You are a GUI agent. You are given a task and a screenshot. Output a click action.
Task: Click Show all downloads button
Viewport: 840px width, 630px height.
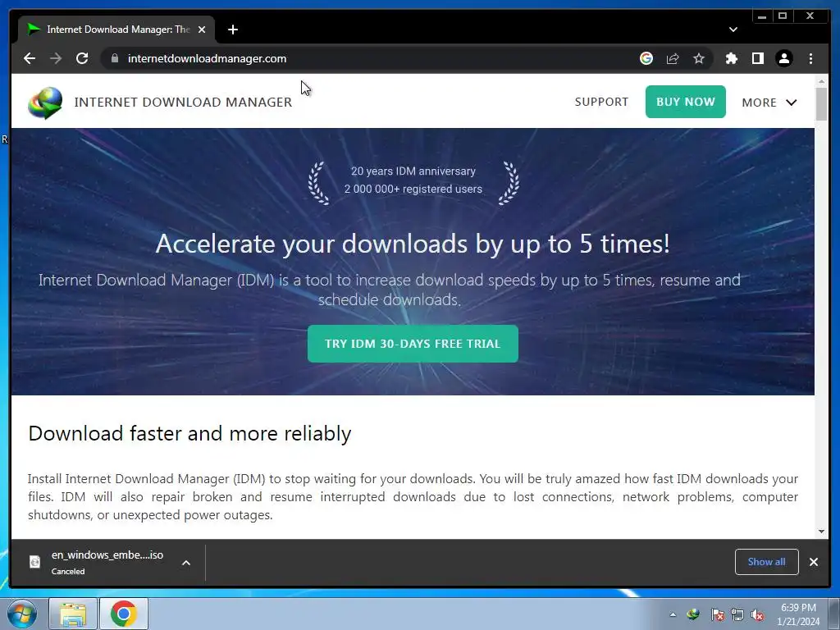pyautogui.click(x=767, y=561)
